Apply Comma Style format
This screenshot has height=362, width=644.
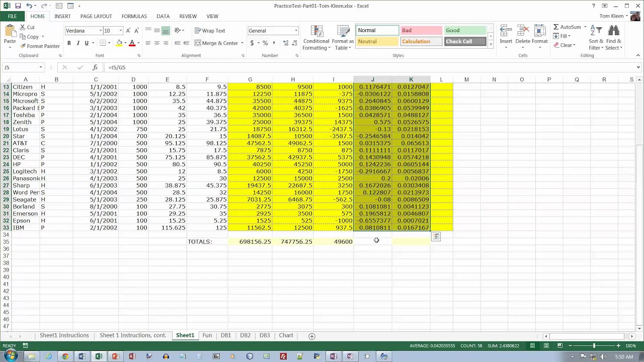[x=274, y=43]
